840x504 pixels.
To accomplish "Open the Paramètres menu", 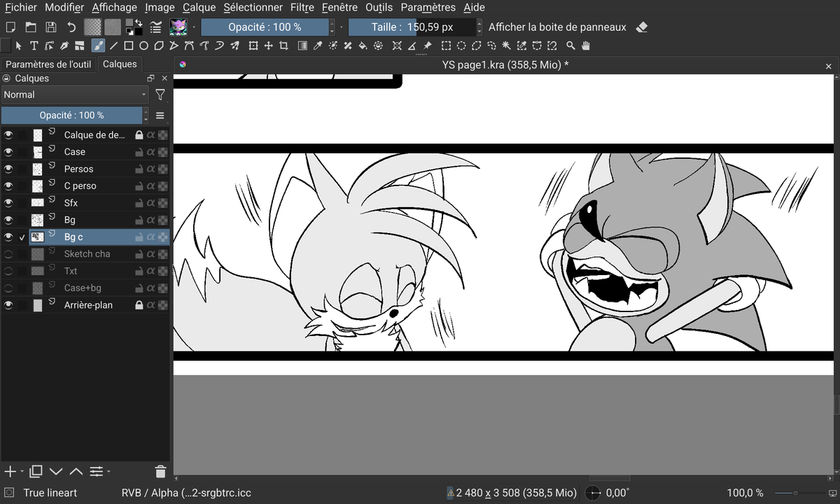I will pyautogui.click(x=428, y=8).
